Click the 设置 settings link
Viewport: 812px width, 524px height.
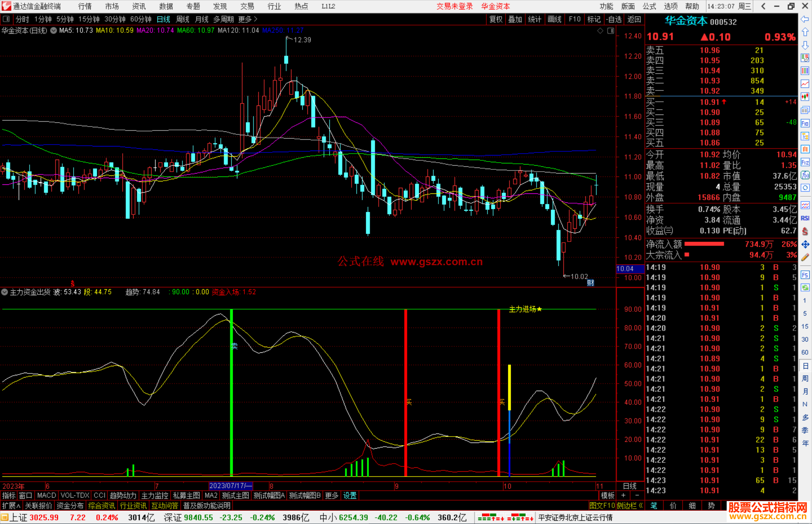tap(350, 495)
